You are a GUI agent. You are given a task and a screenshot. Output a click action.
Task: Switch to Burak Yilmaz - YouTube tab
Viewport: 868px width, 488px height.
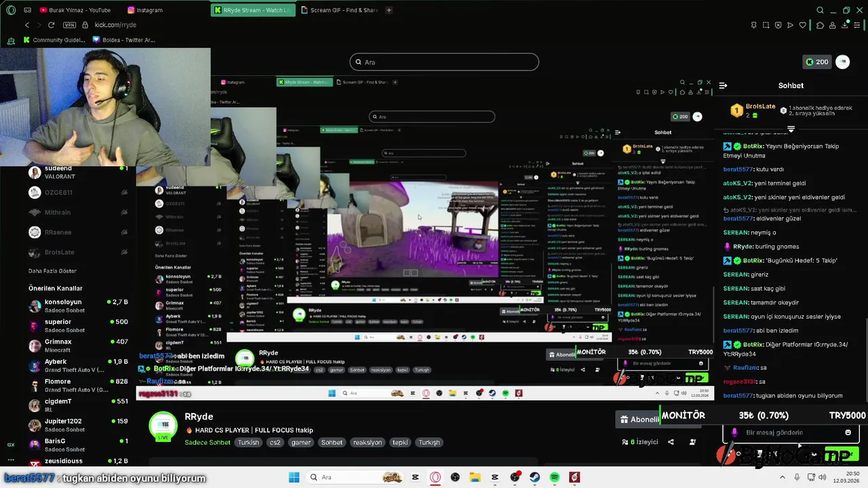(75, 10)
